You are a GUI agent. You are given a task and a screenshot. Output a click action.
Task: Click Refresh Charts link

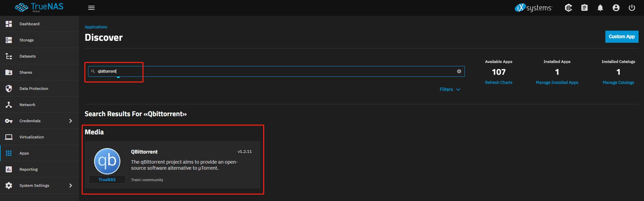[498, 82]
